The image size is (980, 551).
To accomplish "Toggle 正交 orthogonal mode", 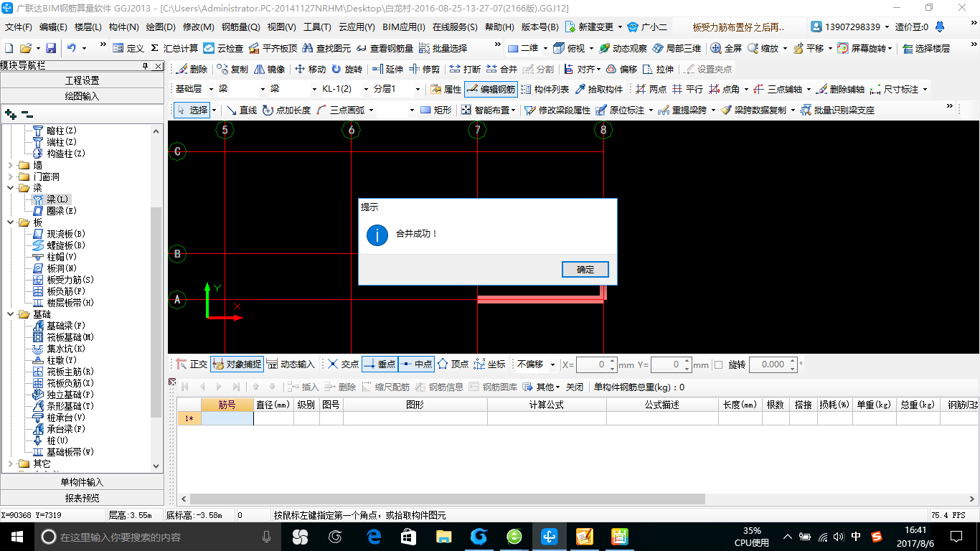I will tap(192, 364).
